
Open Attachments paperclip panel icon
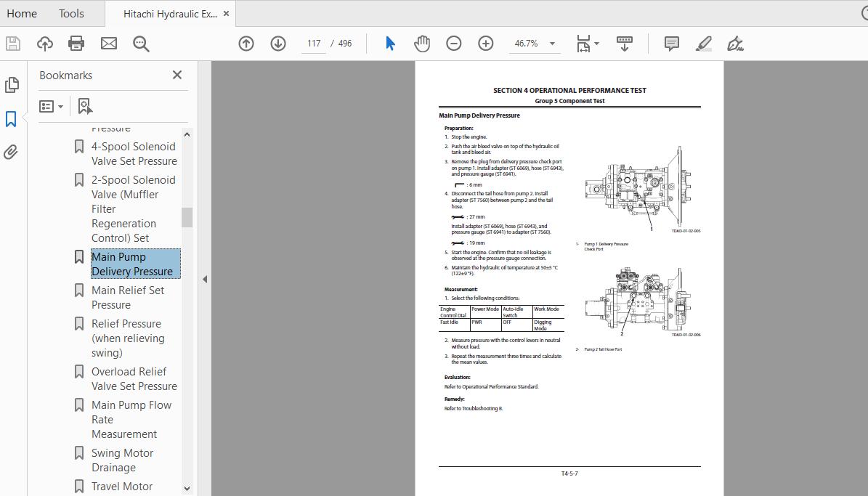point(10,153)
